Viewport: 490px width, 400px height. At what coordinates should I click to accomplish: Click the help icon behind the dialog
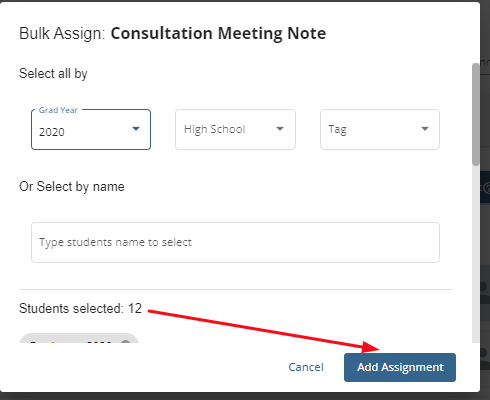coord(486,188)
